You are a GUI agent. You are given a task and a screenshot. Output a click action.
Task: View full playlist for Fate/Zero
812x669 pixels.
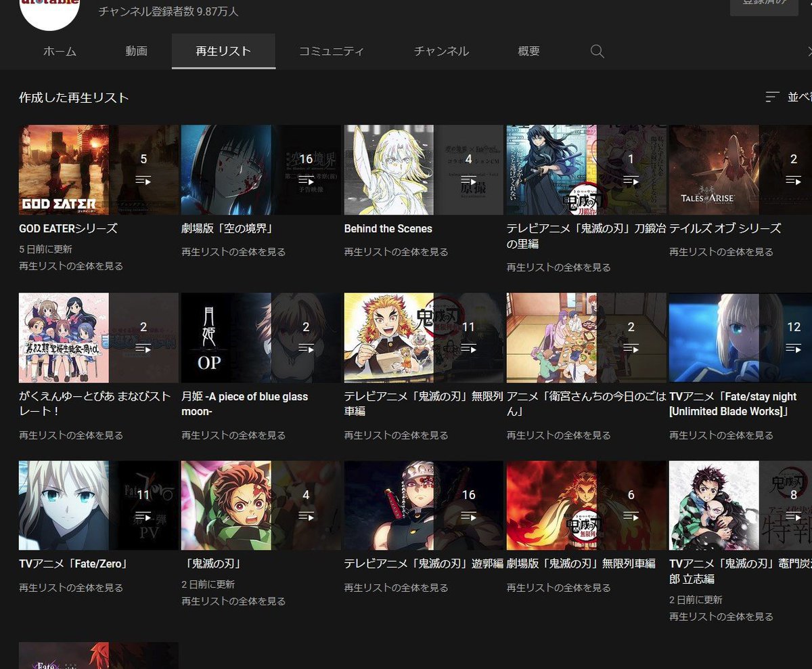tap(71, 588)
